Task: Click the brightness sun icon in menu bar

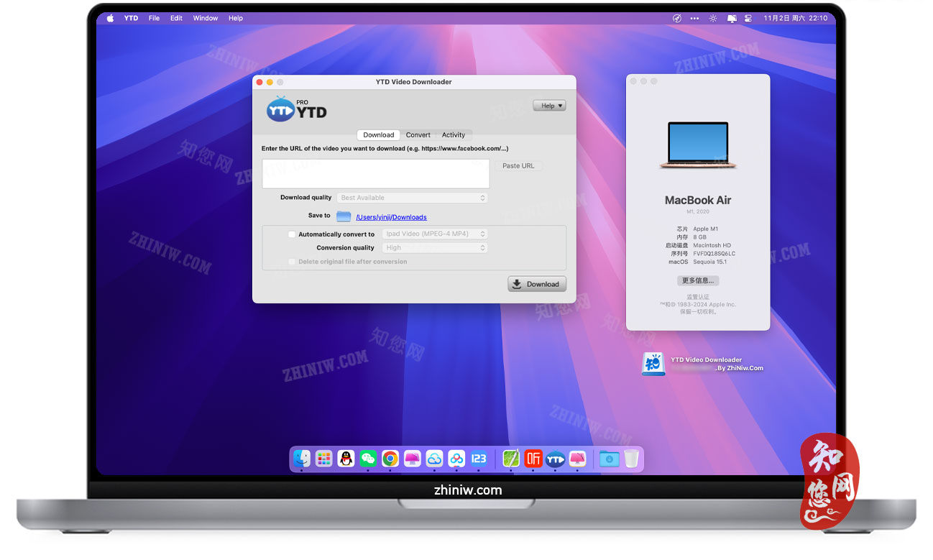Action: point(713,18)
